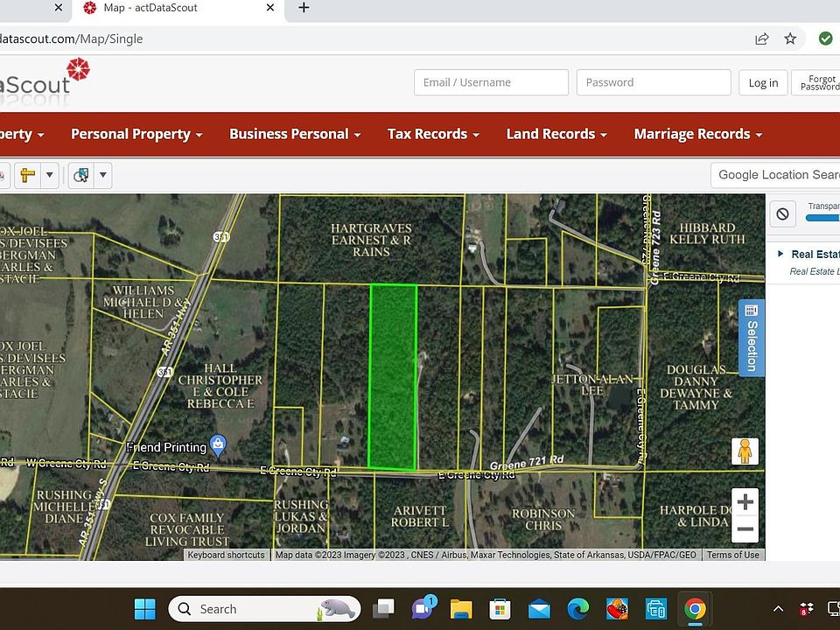Expand the selection tool dropdown arrow
This screenshot has height=630, width=840.
[103, 175]
